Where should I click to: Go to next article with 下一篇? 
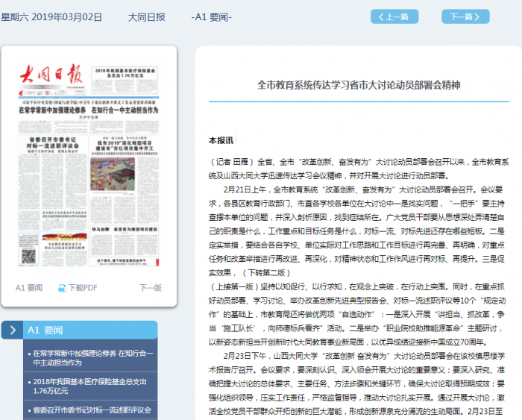[x=465, y=16]
